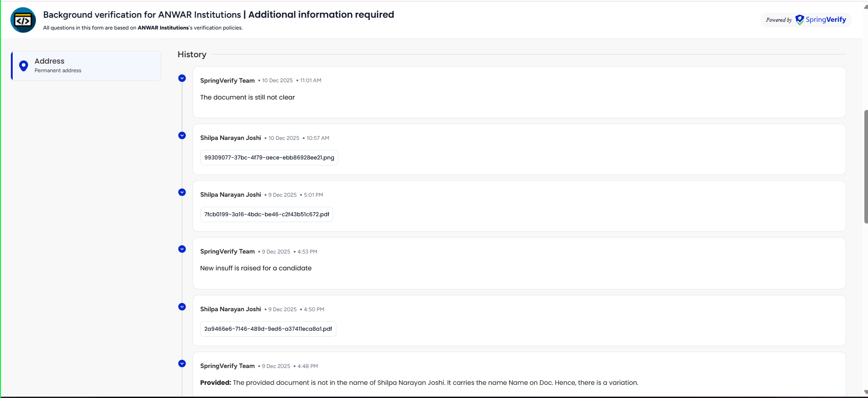Viewport: 868px width, 398px height.
Task: Click timeline marker beside 10:57 AM upload
Action: tap(182, 135)
